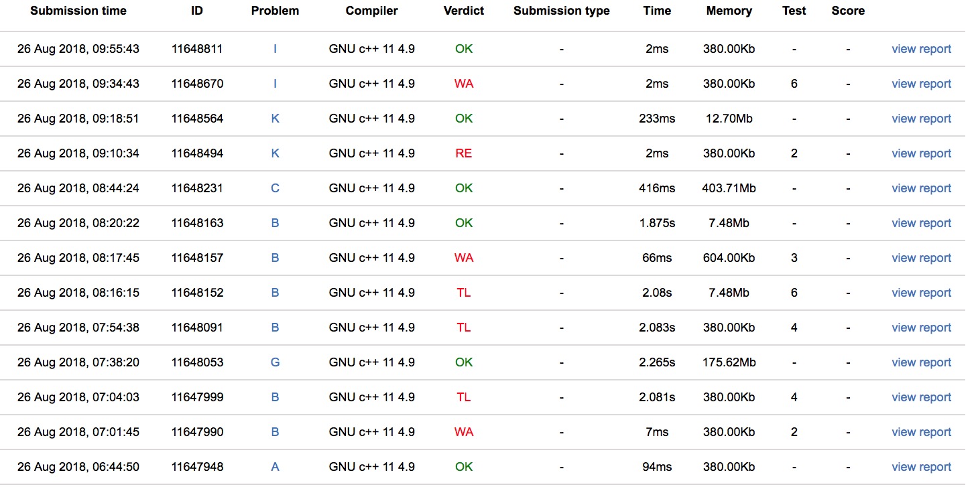Open problem K for submission 11648564
This screenshot has width=980, height=493.
pos(275,119)
